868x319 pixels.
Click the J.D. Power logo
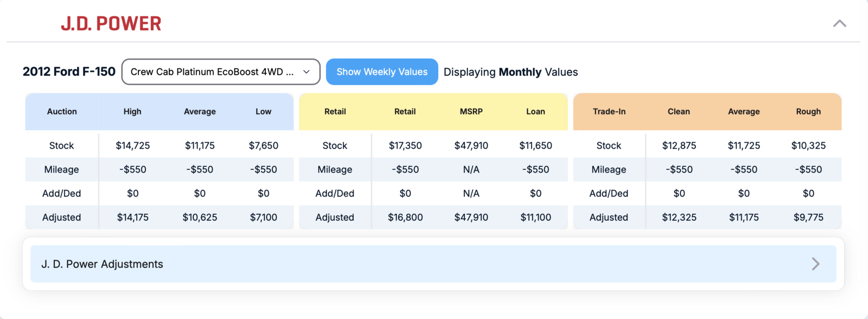[111, 24]
